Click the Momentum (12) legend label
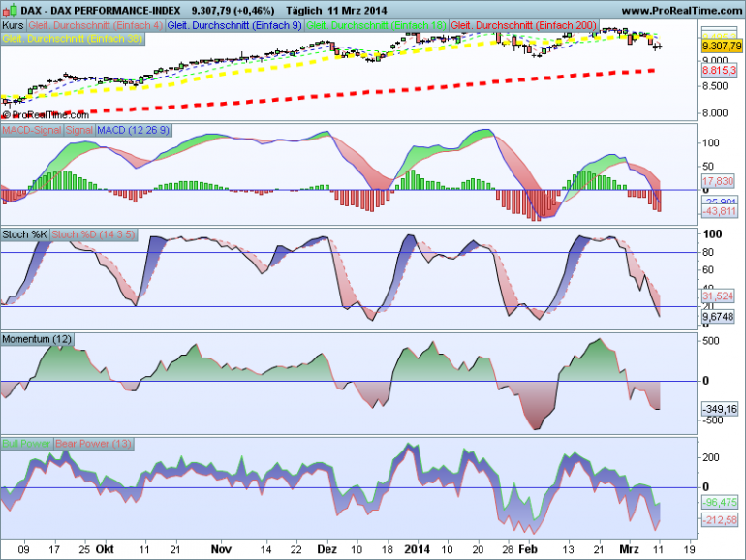The height and width of the screenshot is (560, 746). [37, 339]
